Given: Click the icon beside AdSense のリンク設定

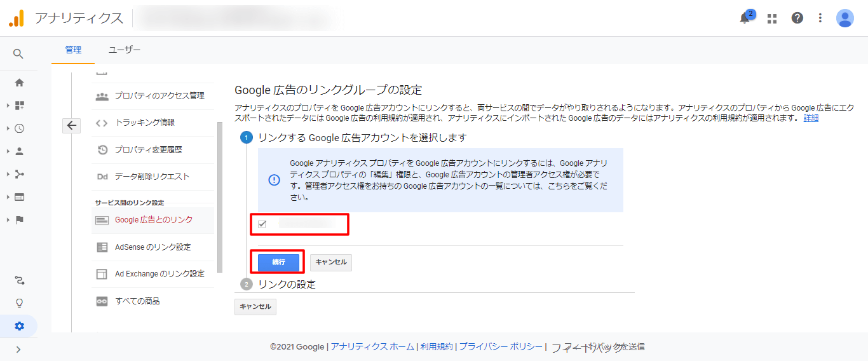Looking at the screenshot, I should coord(102,247).
